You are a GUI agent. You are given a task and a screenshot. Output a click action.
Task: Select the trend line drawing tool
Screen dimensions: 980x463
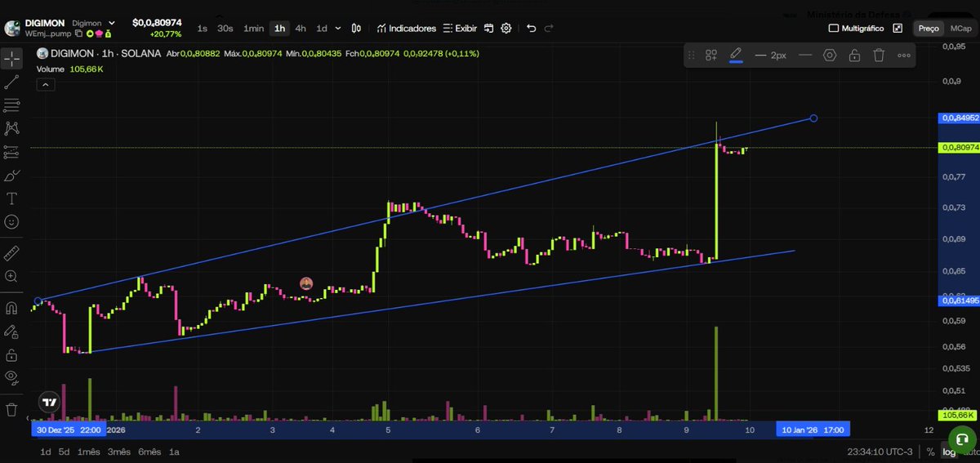11,82
